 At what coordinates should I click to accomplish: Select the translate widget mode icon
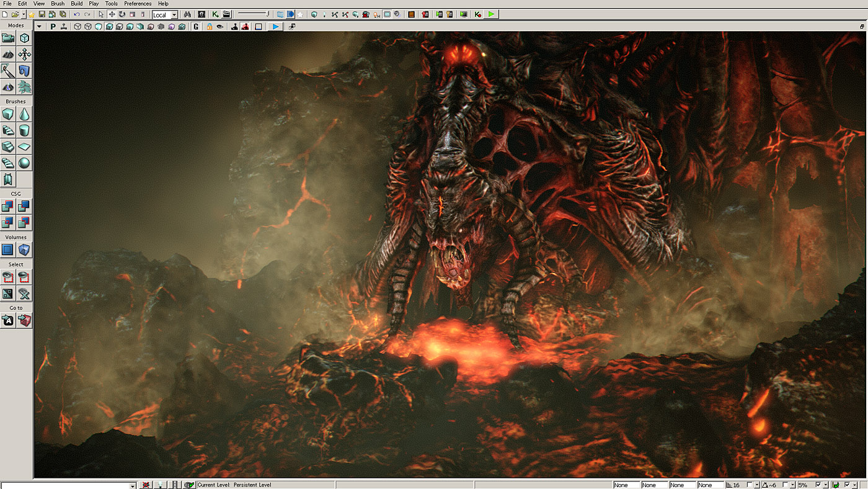click(x=112, y=14)
